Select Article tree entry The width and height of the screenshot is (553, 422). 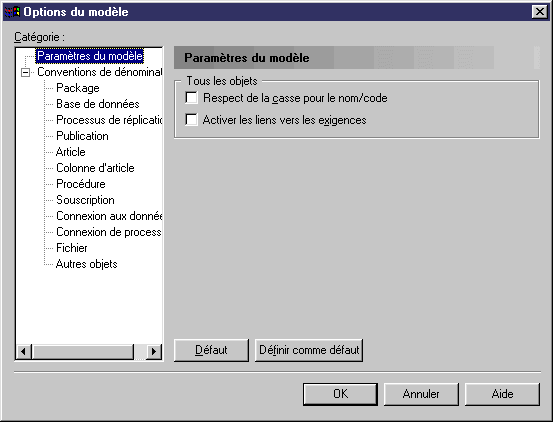click(71, 152)
